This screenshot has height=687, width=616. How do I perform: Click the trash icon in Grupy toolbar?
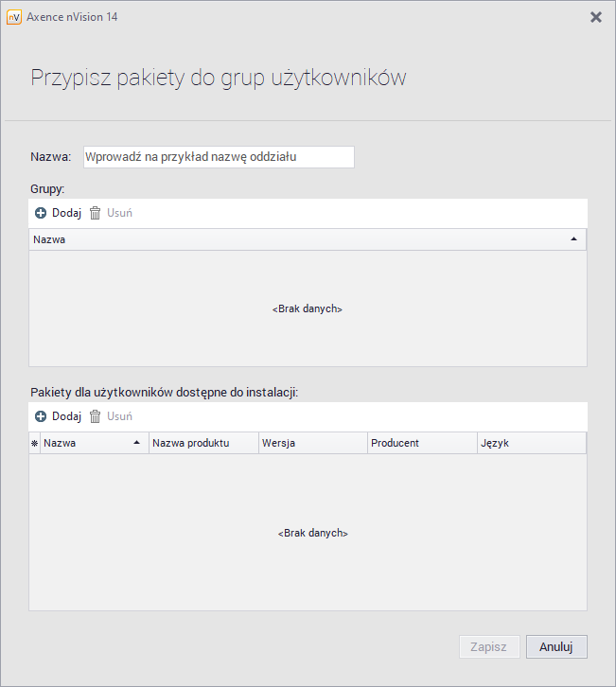coord(95,213)
